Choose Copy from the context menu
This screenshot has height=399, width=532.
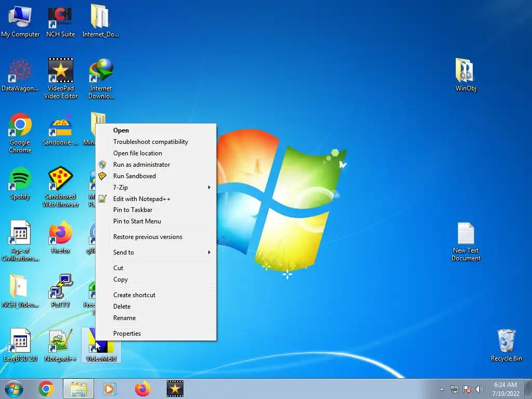click(156, 280)
